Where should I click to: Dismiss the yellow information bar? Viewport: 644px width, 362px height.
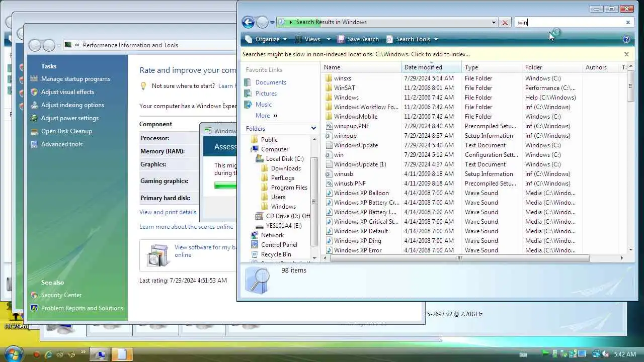626,54
